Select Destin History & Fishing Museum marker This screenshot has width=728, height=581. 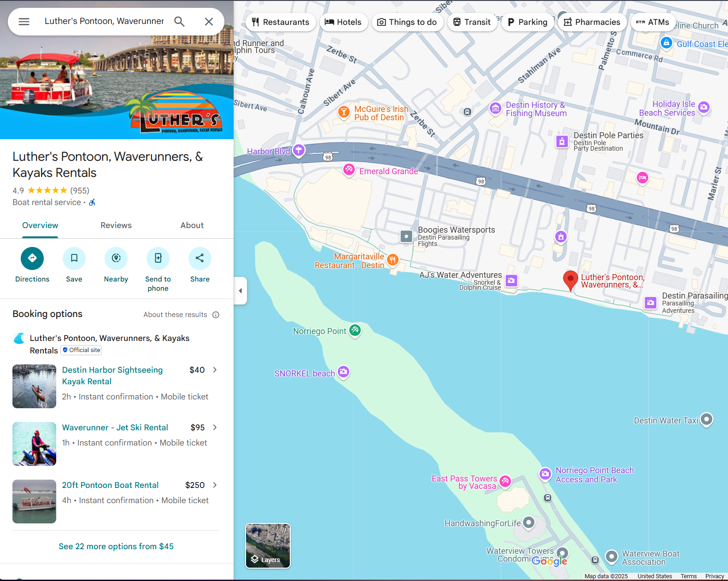click(495, 109)
